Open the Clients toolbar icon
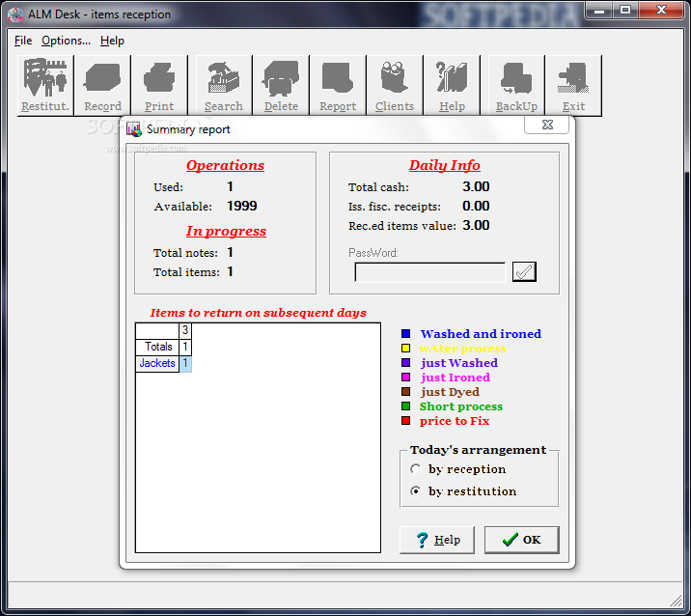Image resolution: width=691 pixels, height=616 pixels. point(395,86)
